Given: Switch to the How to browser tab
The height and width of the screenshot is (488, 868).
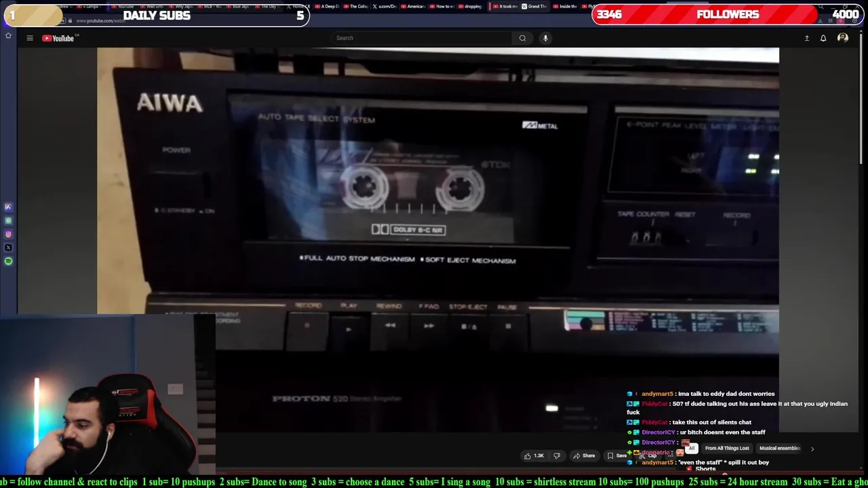Looking at the screenshot, I should [441, 6].
